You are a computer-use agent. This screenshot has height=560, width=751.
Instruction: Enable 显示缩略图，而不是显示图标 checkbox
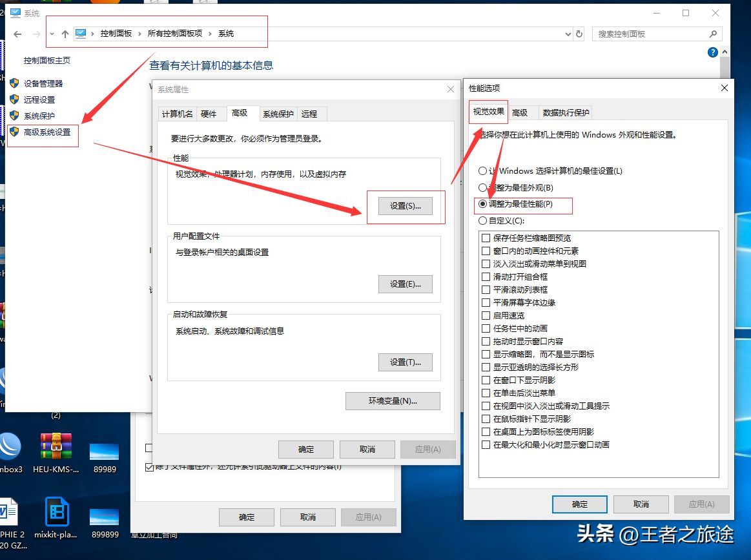tap(486, 355)
